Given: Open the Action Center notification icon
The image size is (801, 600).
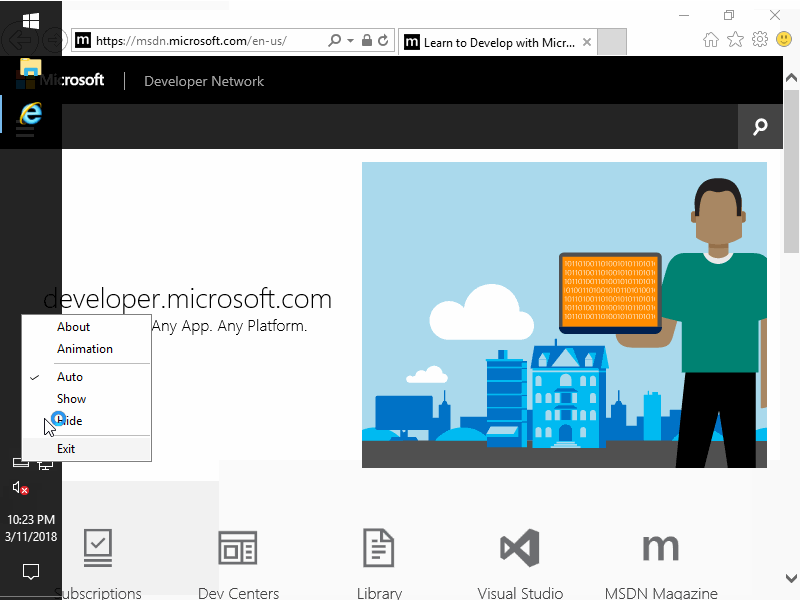Looking at the screenshot, I should coord(31,571).
